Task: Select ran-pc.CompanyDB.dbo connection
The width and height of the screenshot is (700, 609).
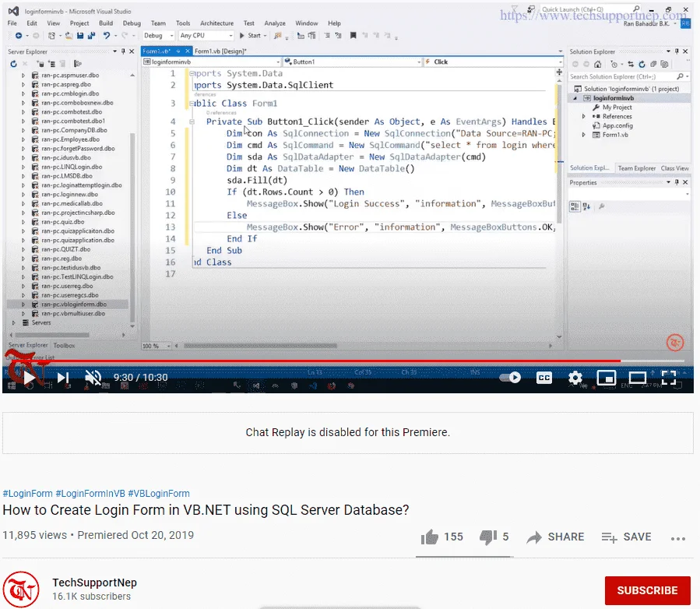Action: [74, 130]
